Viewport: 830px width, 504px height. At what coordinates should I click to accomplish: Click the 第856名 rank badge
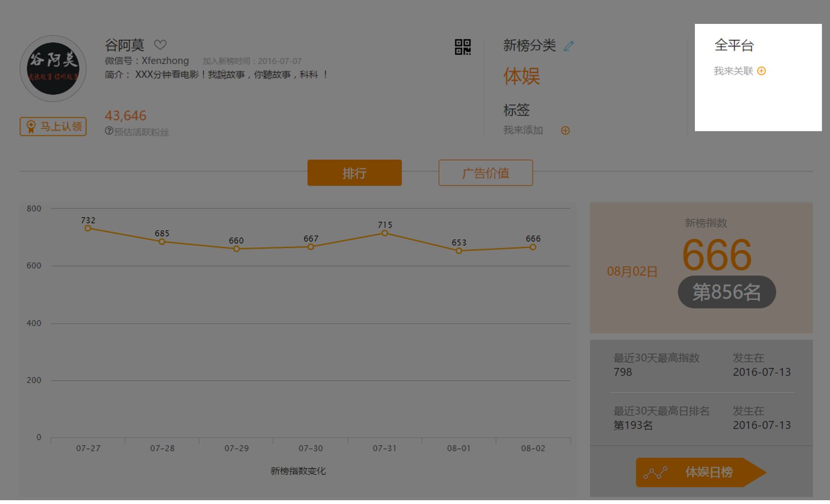pos(726,292)
